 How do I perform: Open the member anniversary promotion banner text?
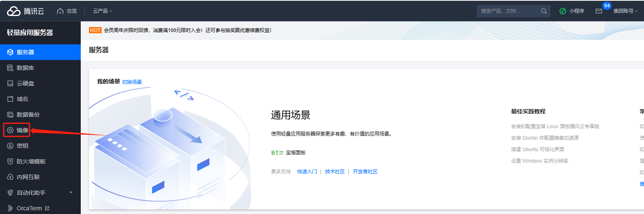click(x=187, y=30)
